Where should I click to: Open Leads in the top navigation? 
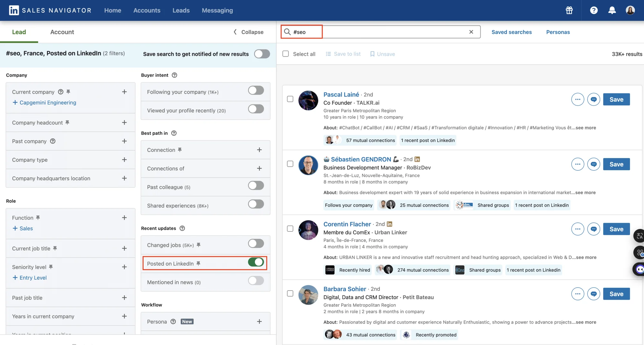[181, 10]
